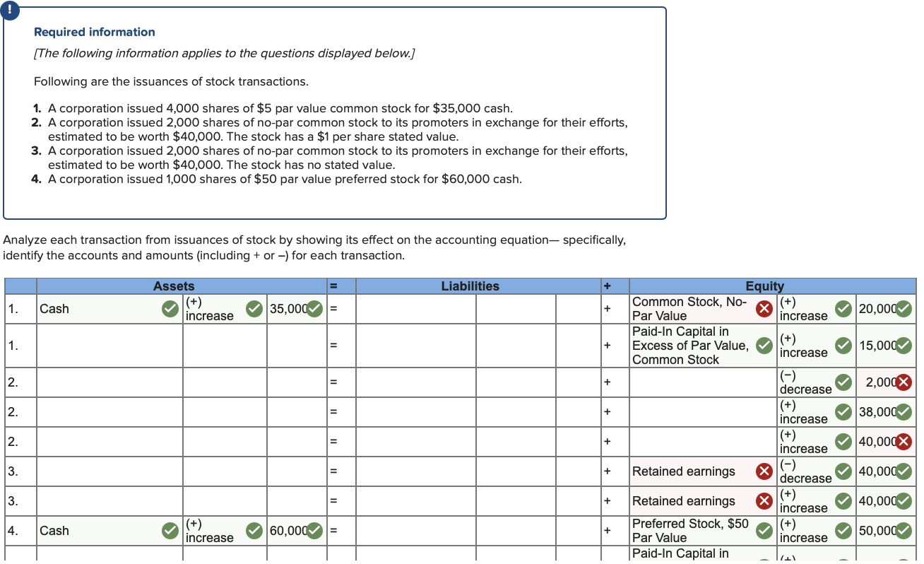Click green check after Preferred Stock increase direction
Image resolution: width=924 pixels, height=564 pixels.
(x=843, y=531)
